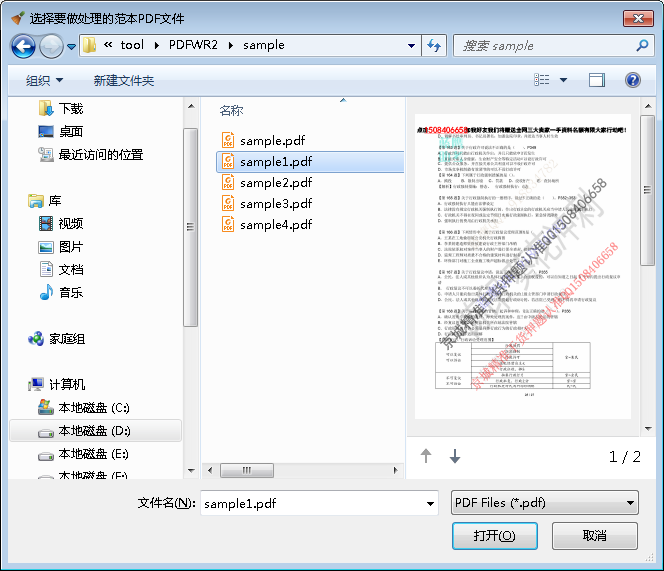Open the view options dropdown arrow
The width and height of the screenshot is (664, 571).
click(x=564, y=80)
